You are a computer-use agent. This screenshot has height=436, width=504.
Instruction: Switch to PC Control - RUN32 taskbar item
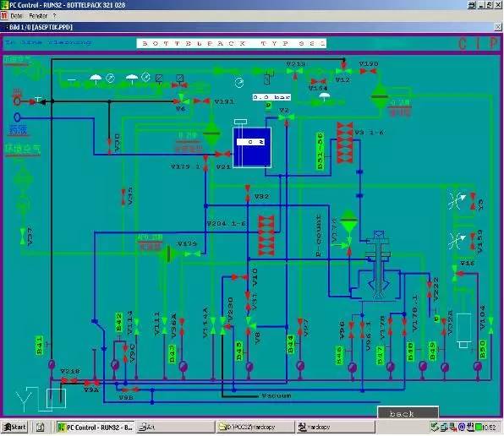pyautogui.click(x=96, y=428)
